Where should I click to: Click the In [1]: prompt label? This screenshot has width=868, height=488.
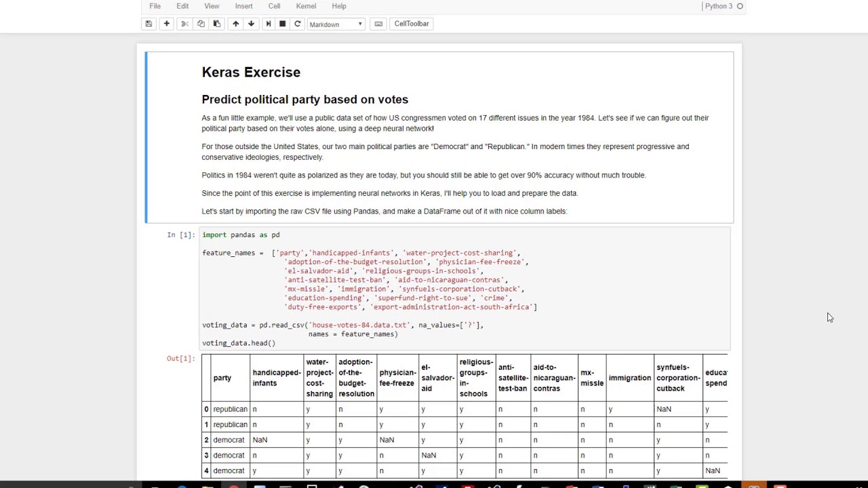tap(181, 235)
